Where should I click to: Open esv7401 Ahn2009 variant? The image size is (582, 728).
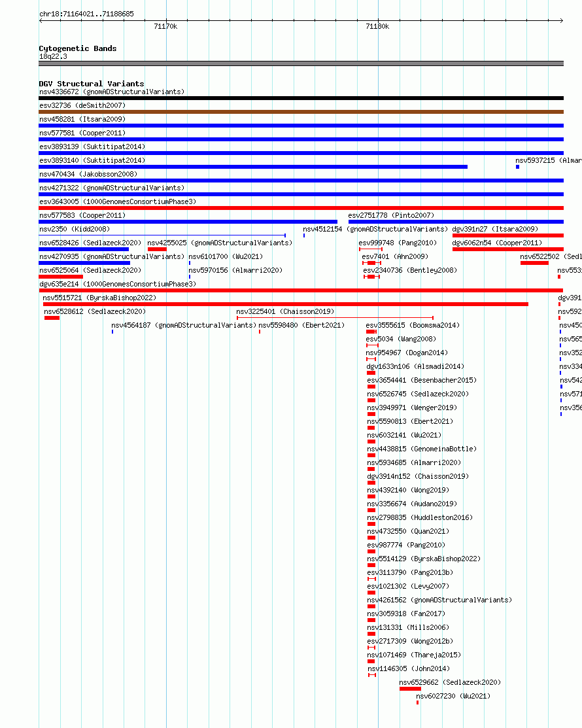[371, 263]
